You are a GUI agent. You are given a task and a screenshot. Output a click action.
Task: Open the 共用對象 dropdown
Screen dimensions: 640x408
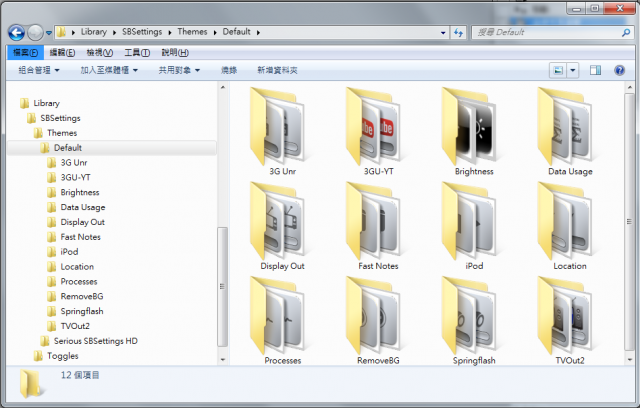pos(179,71)
